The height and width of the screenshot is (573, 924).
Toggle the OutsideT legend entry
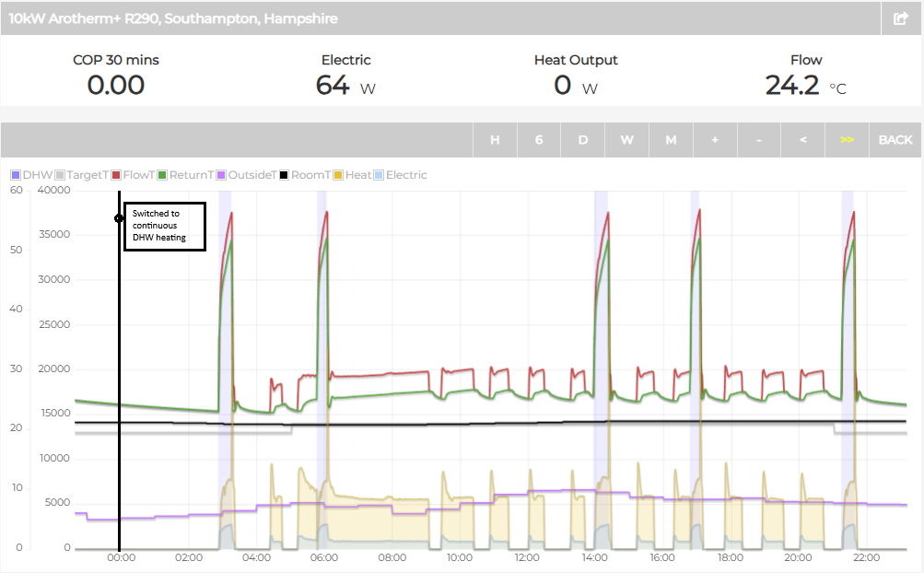(246, 175)
